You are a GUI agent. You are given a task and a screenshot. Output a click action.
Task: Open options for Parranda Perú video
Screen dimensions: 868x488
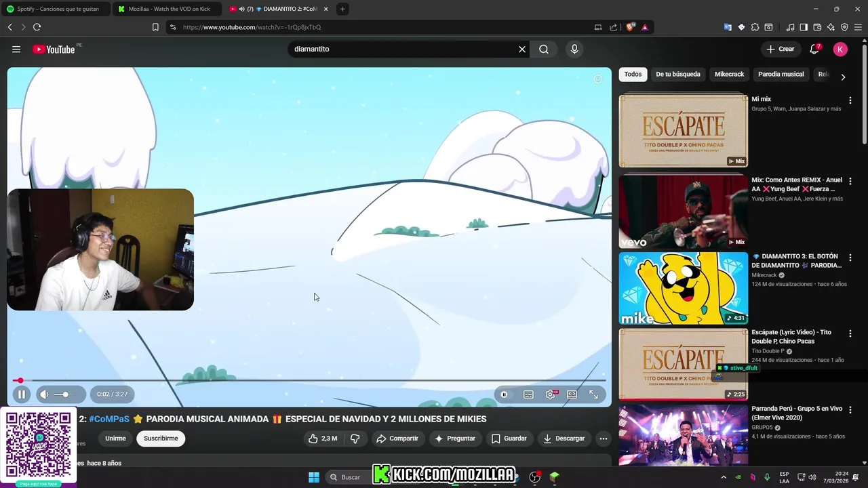[x=850, y=410]
